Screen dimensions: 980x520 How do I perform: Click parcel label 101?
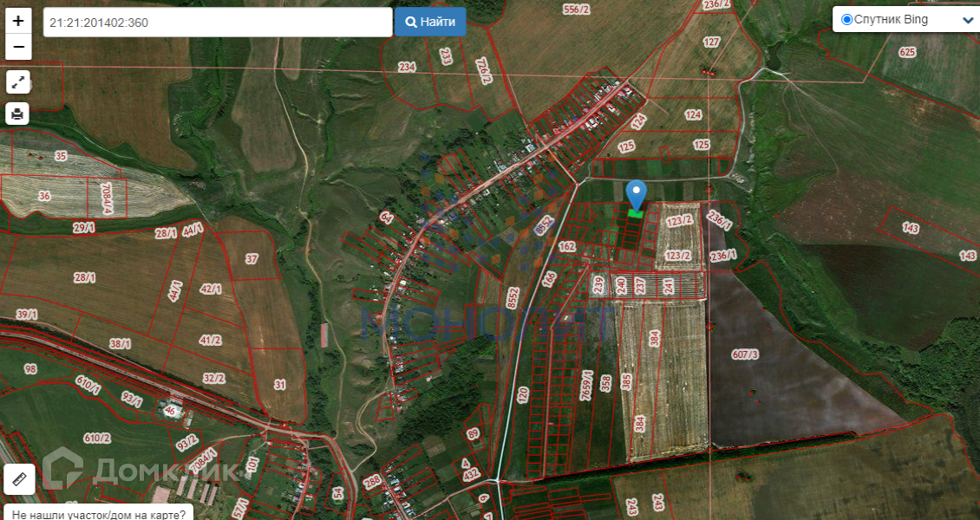pyautogui.click(x=252, y=464)
